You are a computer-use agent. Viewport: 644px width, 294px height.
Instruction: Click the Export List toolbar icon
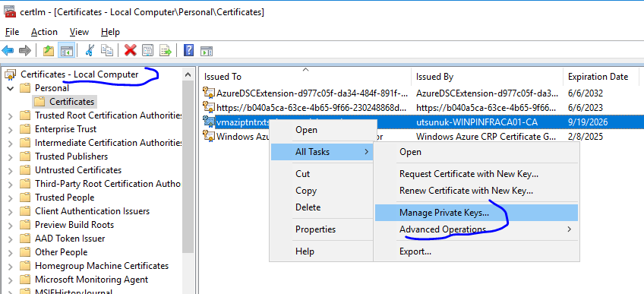tap(165, 50)
